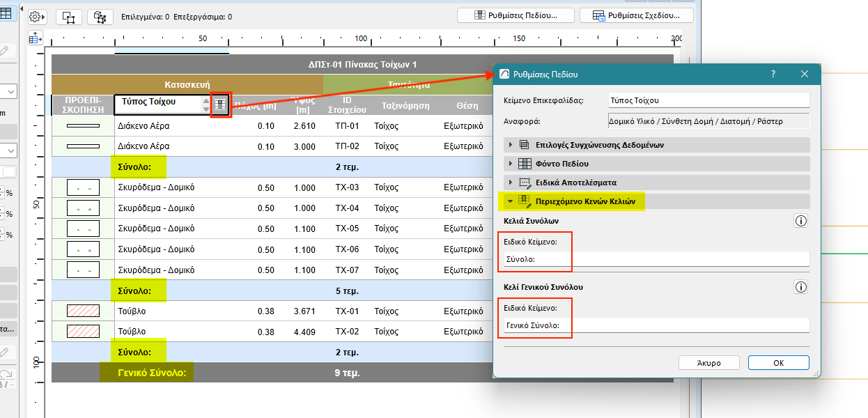Image resolution: width=868 pixels, height=418 pixels.
Task: Click the table header options icon beside the ruler
Action: 36,38
